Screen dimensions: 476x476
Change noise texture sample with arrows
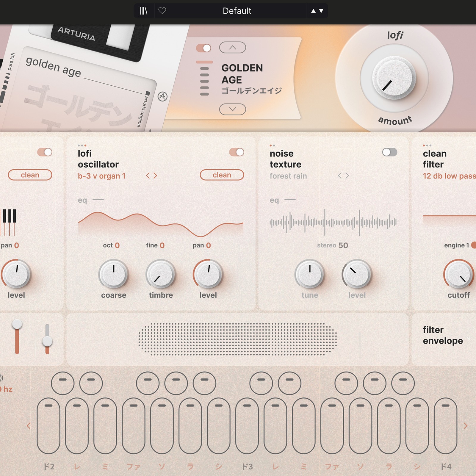point(343,176)
